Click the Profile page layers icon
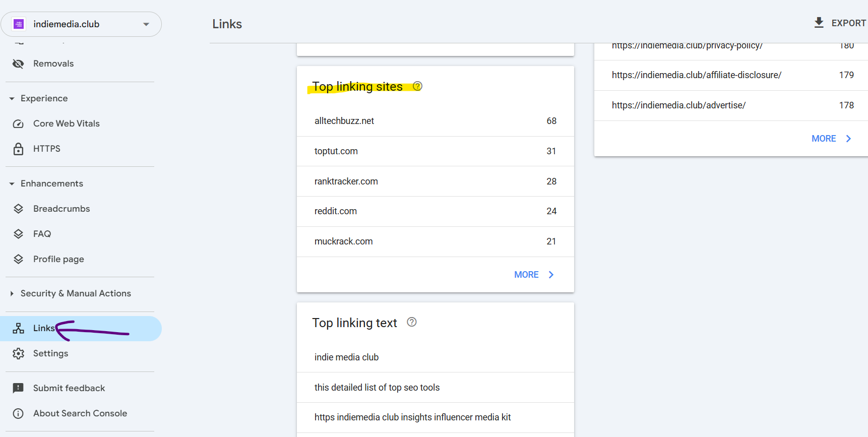Viewport: 868px width, 437px height. click(x=18, y=259)
